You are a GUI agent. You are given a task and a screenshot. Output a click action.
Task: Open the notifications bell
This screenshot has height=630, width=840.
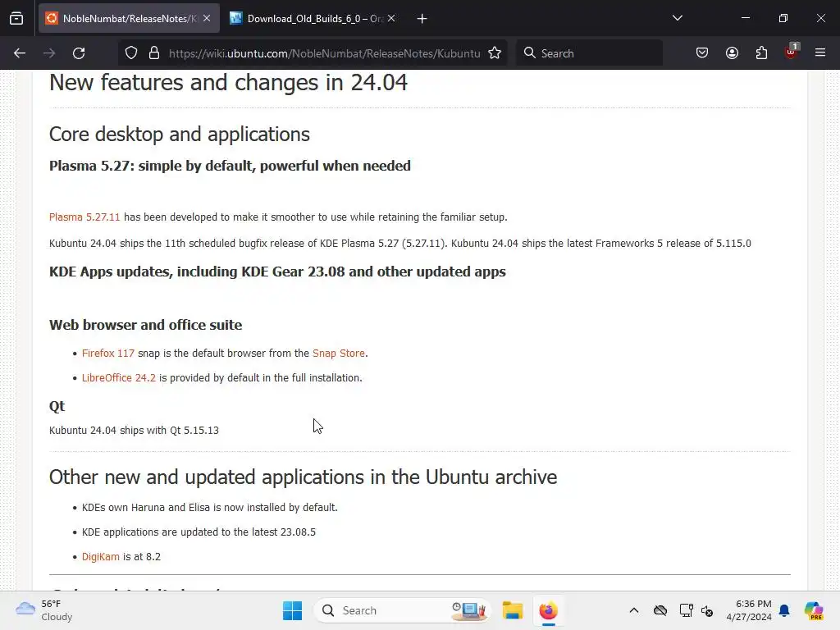click(784, 610)
